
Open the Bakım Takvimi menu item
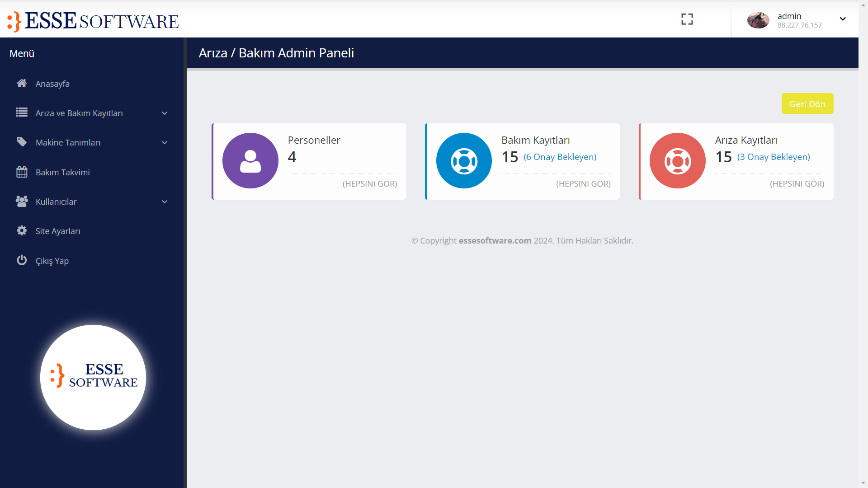[x=63, y=172]
